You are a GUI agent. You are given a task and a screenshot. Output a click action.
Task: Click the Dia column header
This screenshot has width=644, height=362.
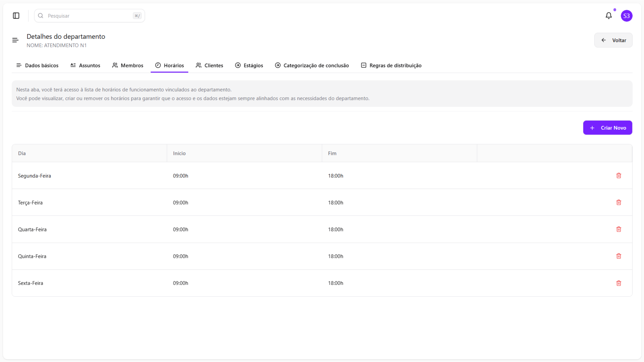coord(22,153)
